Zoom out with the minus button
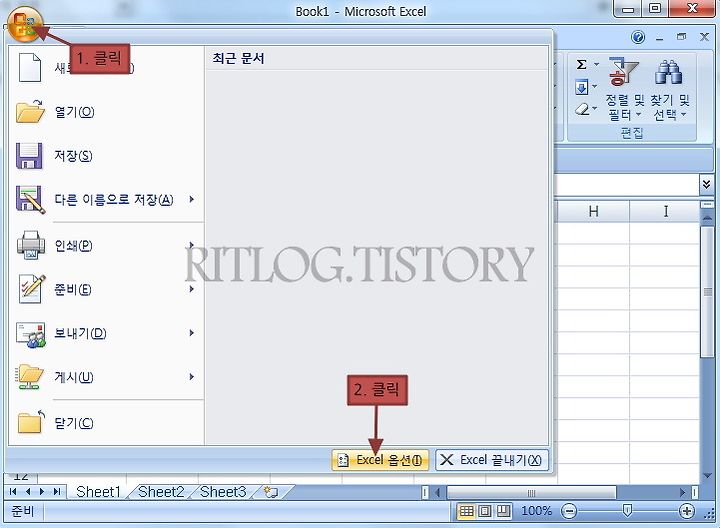 tap(568, 511)
